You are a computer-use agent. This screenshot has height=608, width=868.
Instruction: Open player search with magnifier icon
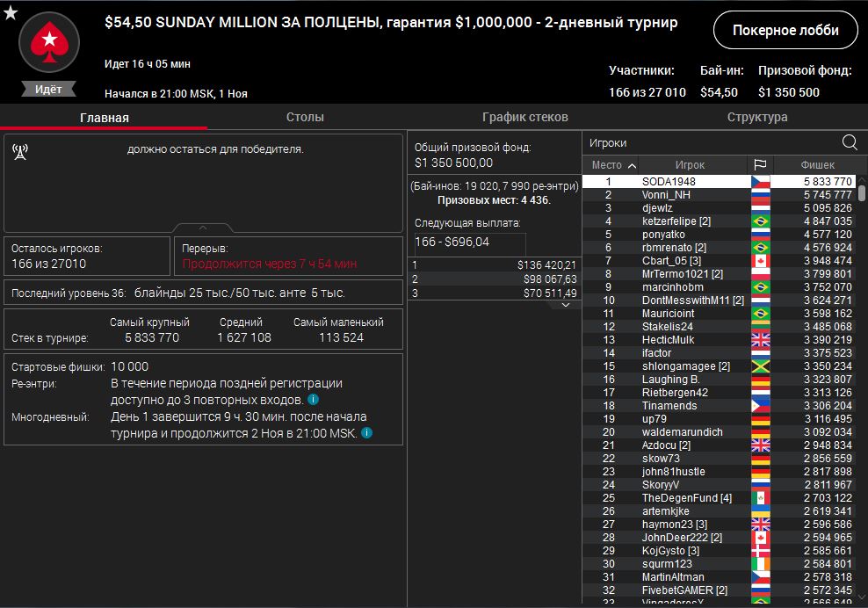850,142
